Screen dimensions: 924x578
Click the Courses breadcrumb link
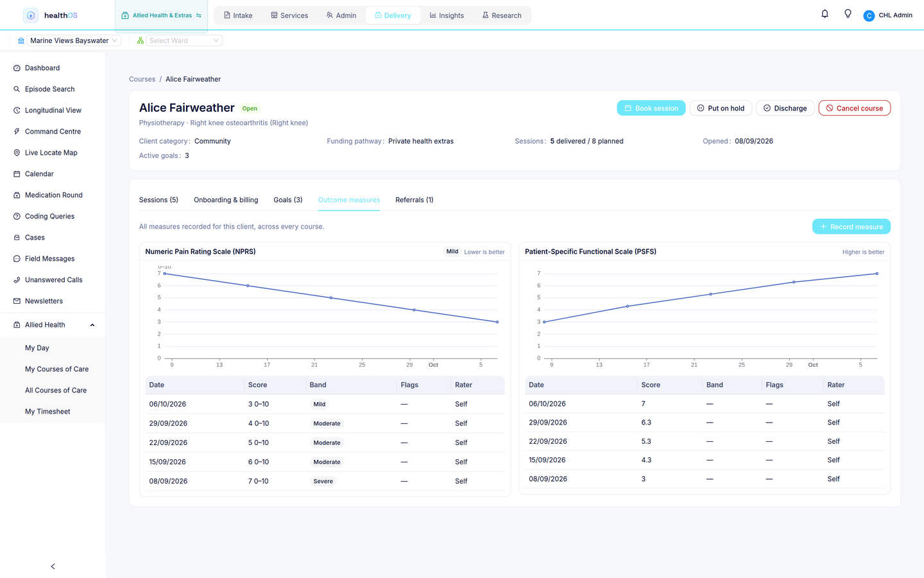[x=142, y=79]
